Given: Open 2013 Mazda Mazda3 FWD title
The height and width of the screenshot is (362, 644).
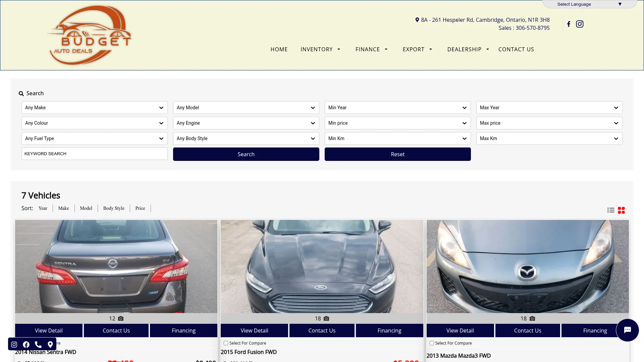Looking at the screenshot, I should [x=459, y=356].
